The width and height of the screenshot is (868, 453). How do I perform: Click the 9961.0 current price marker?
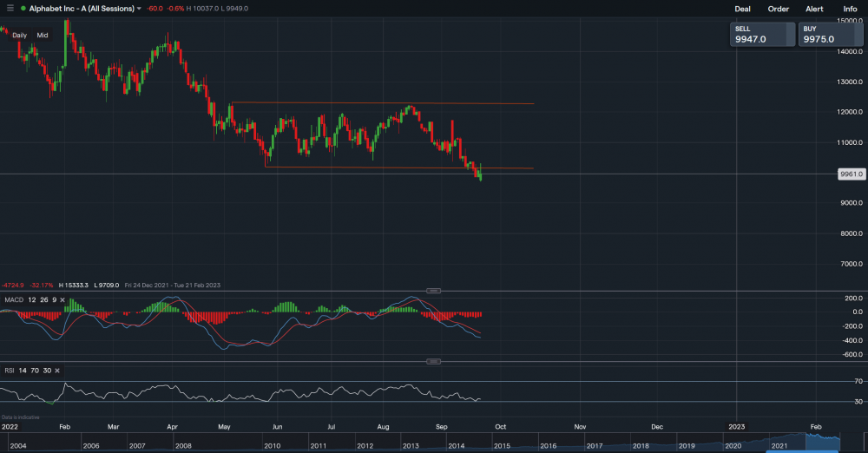coord(851,174)
